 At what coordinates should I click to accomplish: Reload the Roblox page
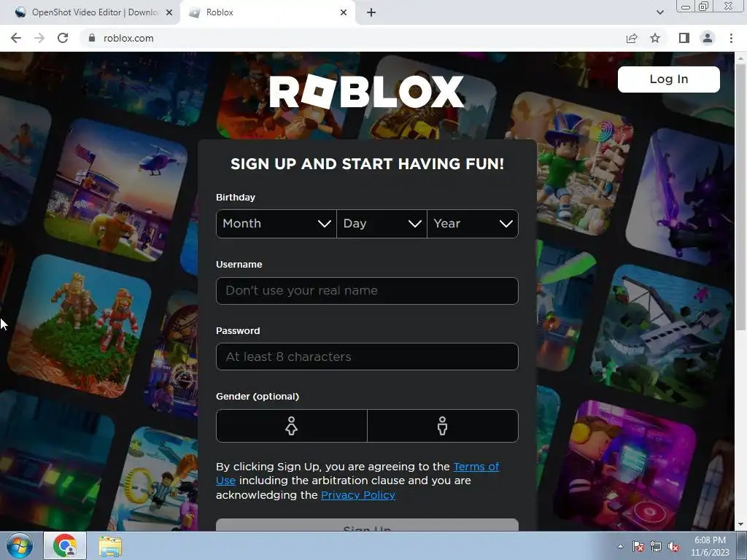click(x=63, y=38)
